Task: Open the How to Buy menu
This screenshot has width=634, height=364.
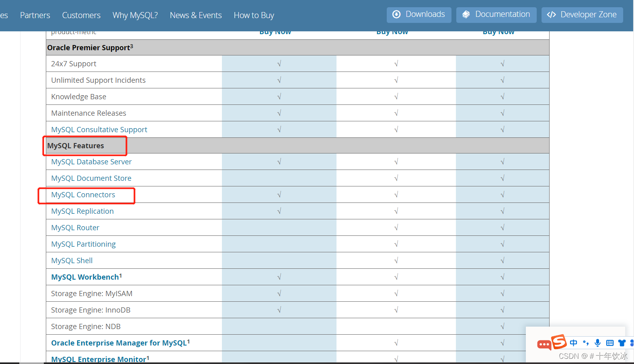Action: tap(254, 15)
